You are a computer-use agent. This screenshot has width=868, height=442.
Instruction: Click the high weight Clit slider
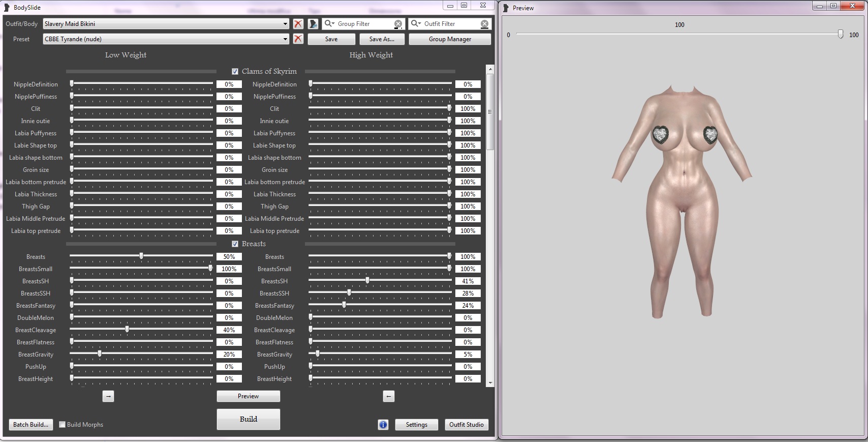(380, 108)
